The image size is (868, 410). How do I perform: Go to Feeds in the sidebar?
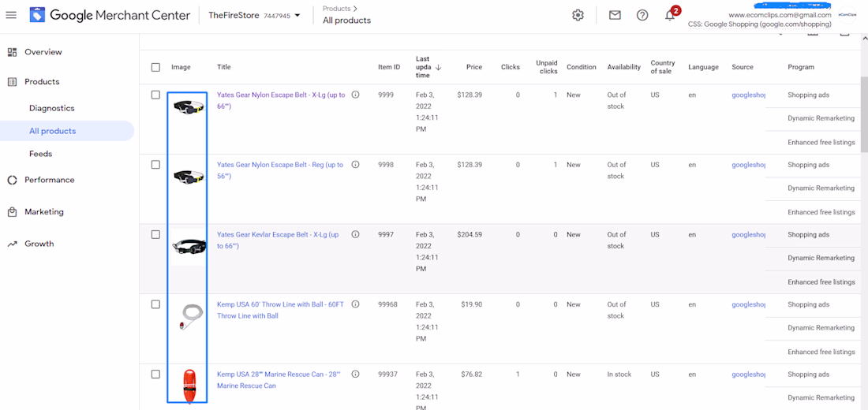(40, 154)
